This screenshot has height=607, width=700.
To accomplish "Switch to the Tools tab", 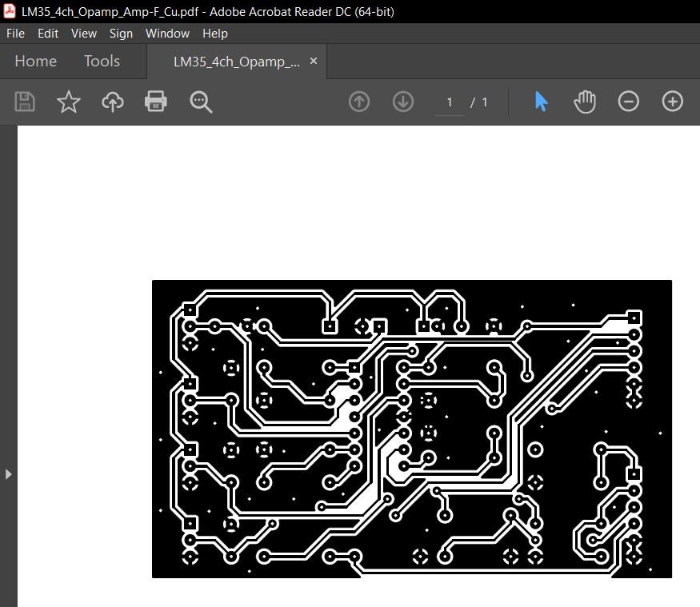I will point(102,61).
